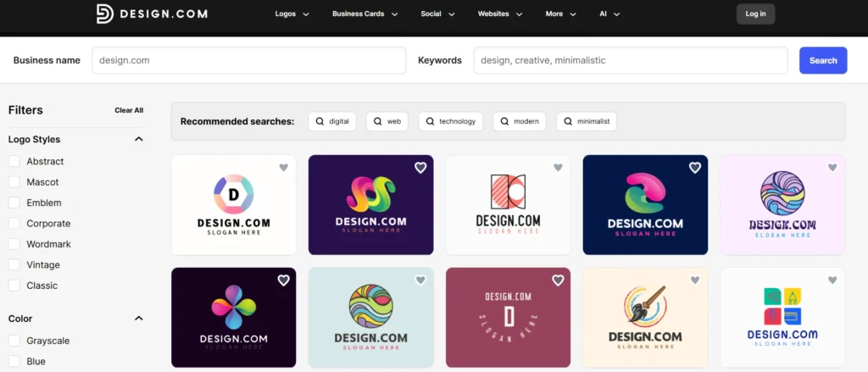Viewport: 868px width, 372px height.
Task: Check the Blue color filter
Action: tap(14, 362)
